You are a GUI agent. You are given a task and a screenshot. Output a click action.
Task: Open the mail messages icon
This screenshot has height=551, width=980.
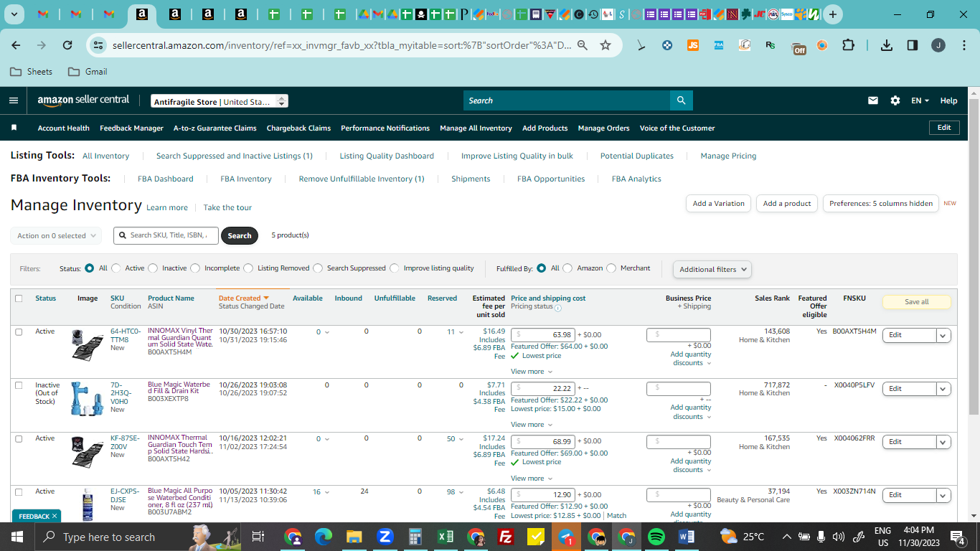pos(873,100)
